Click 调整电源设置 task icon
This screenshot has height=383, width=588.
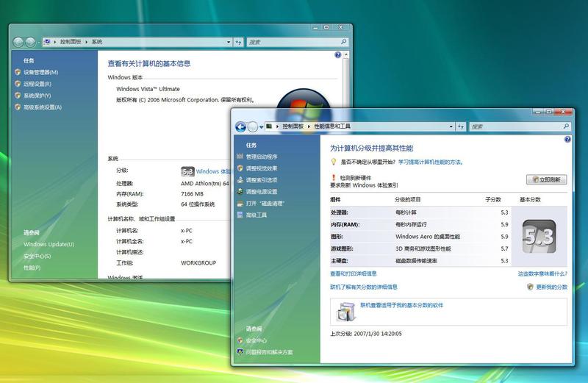(x=240, y=191)
